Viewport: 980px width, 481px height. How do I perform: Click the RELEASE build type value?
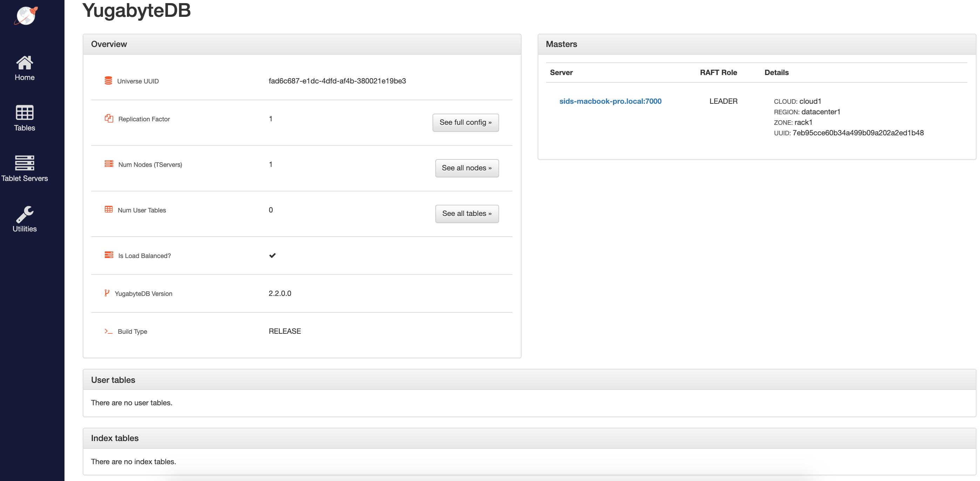click(285, 331)
